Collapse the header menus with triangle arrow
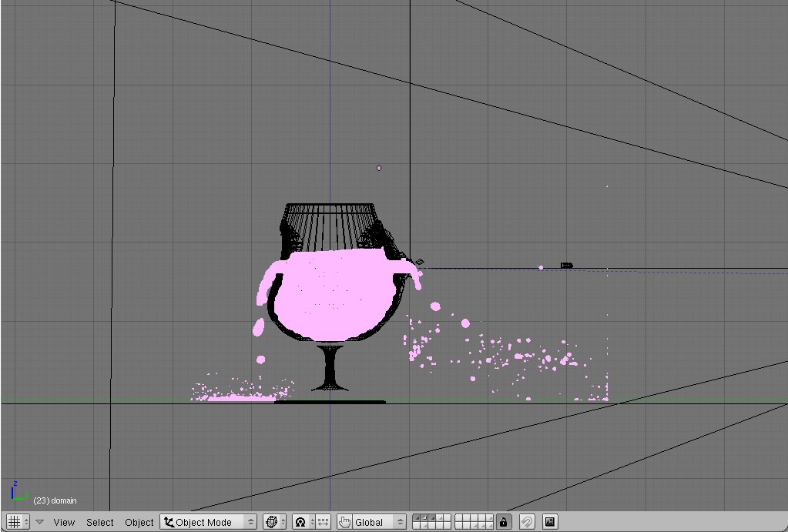 click(x=39, y=522)
